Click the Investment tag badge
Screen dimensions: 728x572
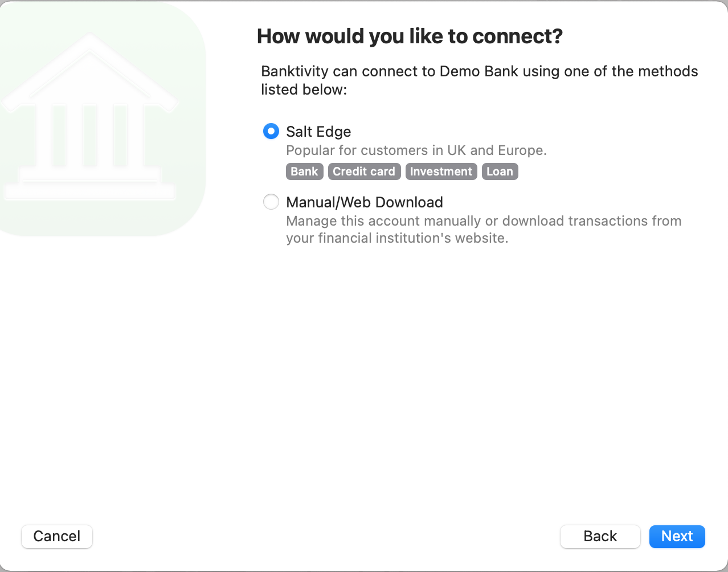coord(441,171)
